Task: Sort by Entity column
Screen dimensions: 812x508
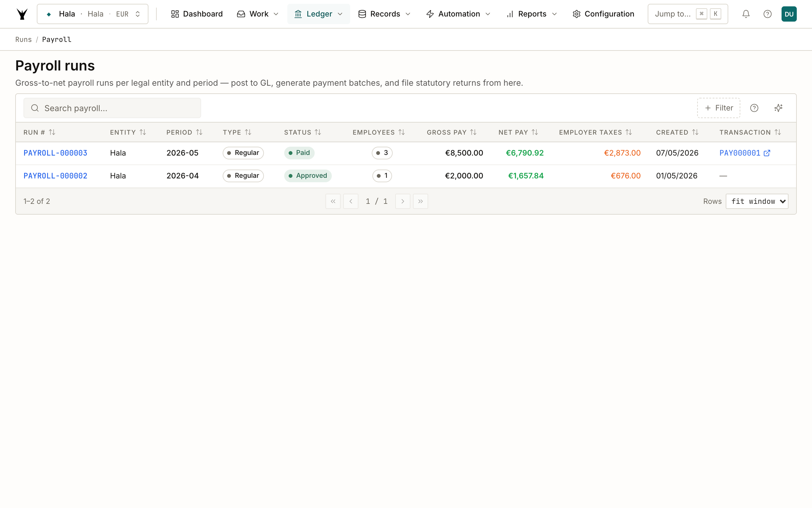Action: pyautogui.click(x=128, y=132)
